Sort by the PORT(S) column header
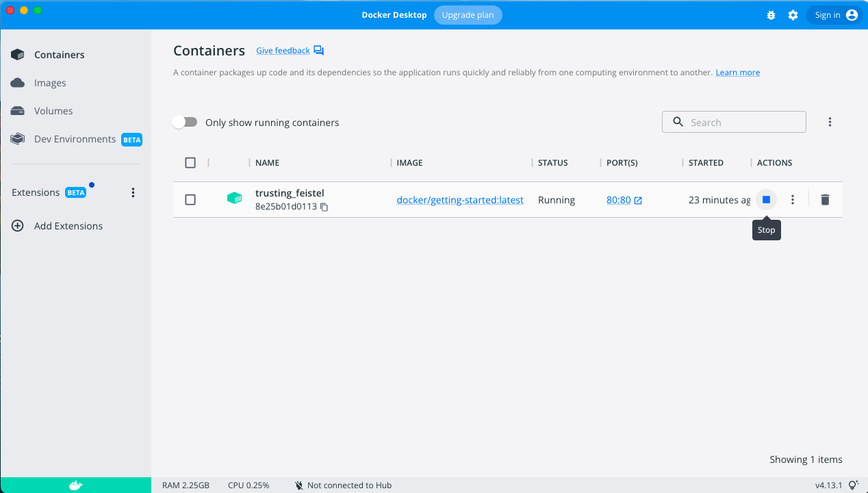868x493 pixels. (622, 163)
